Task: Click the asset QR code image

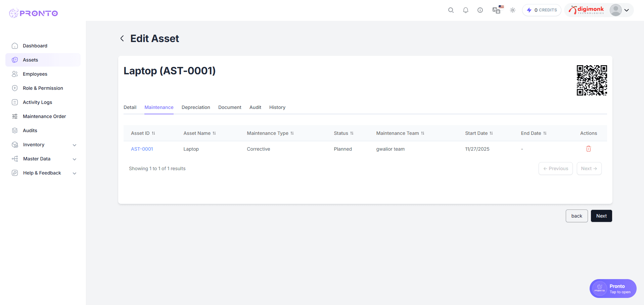Action: pyautogui.click(x=592, y=80)
